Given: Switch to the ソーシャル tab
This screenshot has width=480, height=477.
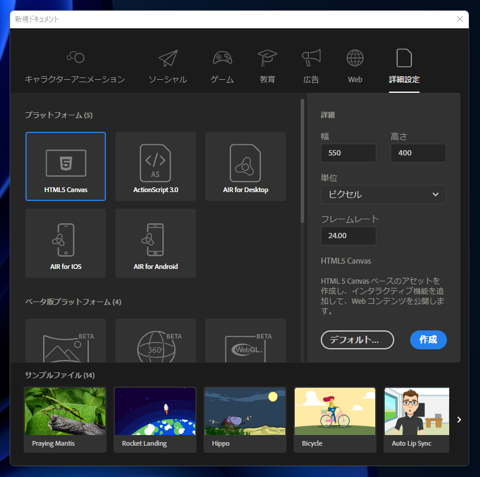Looking at the screenshot, I should [168, 67].
